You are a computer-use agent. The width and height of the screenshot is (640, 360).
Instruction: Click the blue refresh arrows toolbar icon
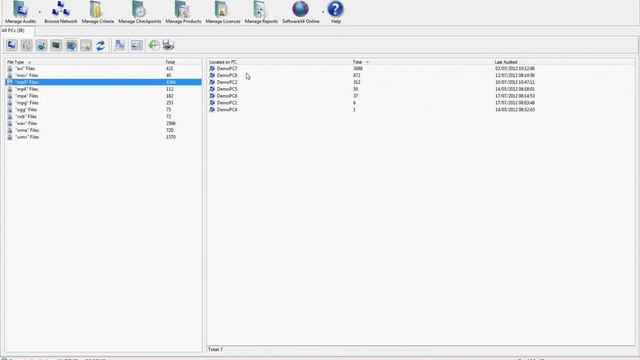click(100, 45)
